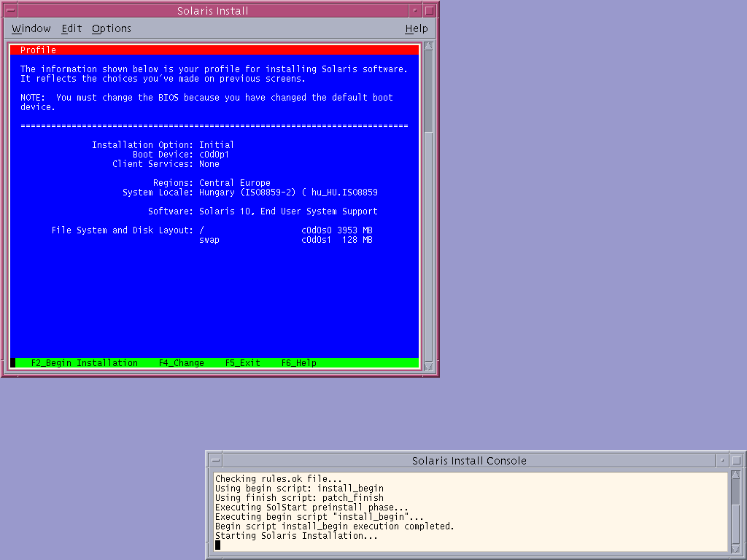This screenshot has width=747, height=560.
Task: Click the Solaris Install title bar
Action: pos(213,10)
